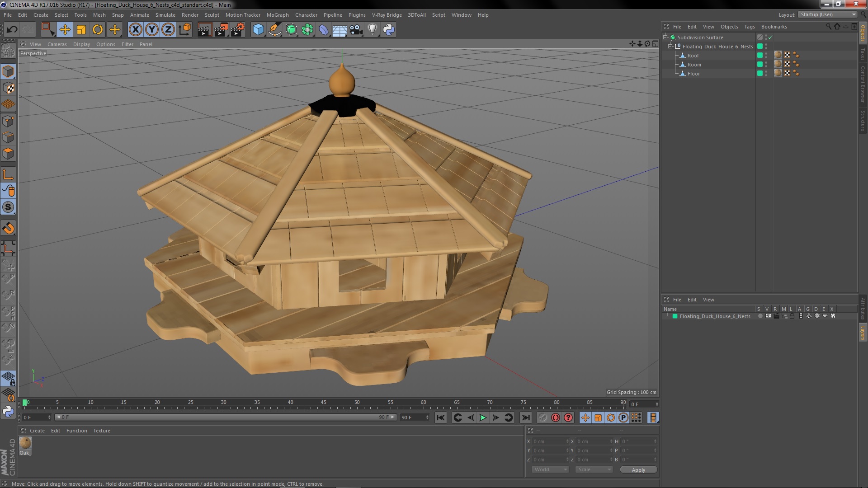
Task: Click the Python icon in top toolbar
Action: point(389,30)
